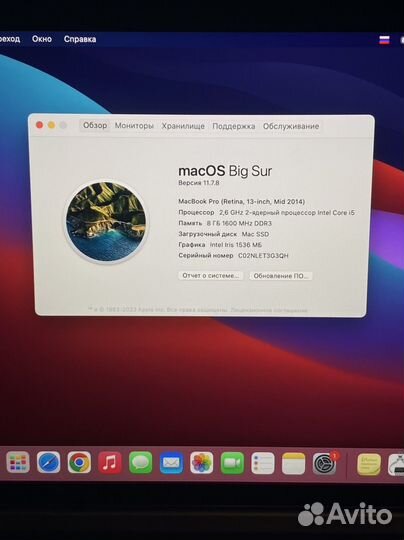Open the Notes app in Dock

[x=293, y=464]
